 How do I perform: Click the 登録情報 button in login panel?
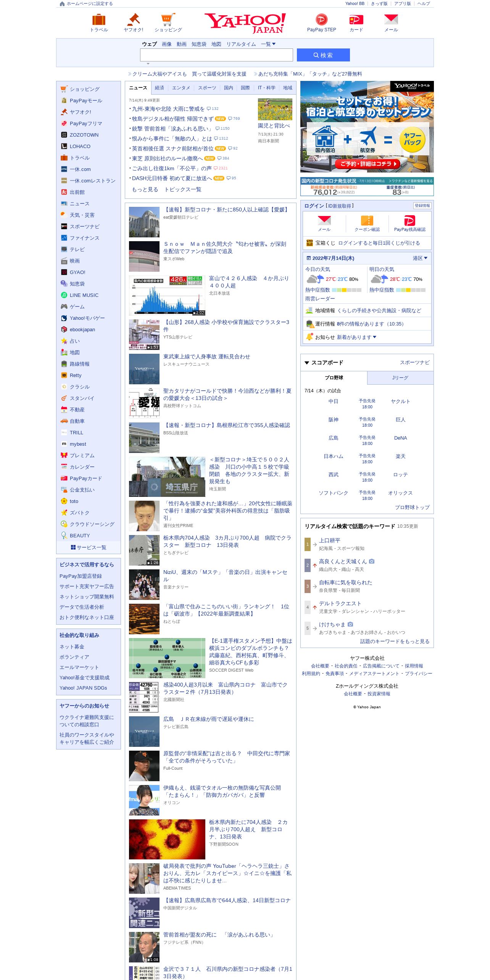(422, 206)
